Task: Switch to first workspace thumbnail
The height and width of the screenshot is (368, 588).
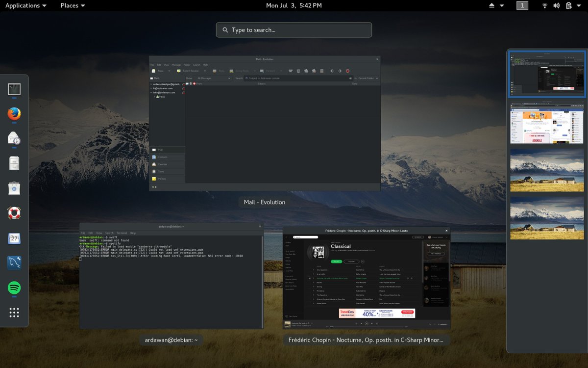Action: pyautogui.click(x=547, y=74)
